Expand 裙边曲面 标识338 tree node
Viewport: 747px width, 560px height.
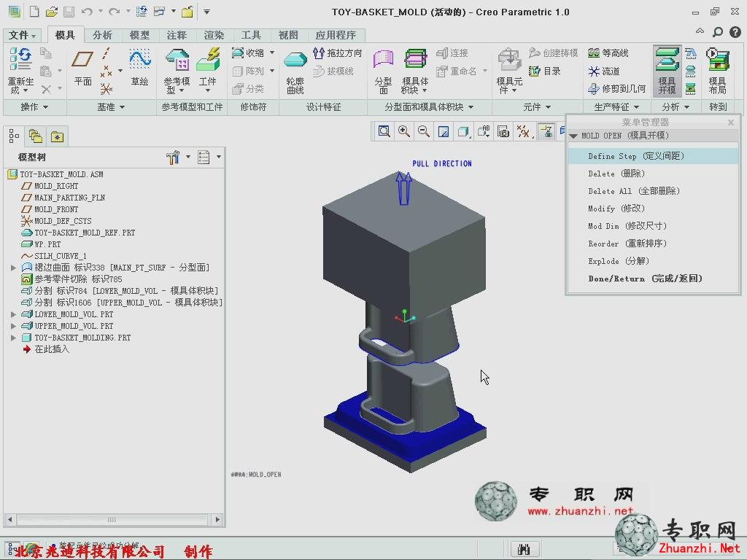click(13, 268)
